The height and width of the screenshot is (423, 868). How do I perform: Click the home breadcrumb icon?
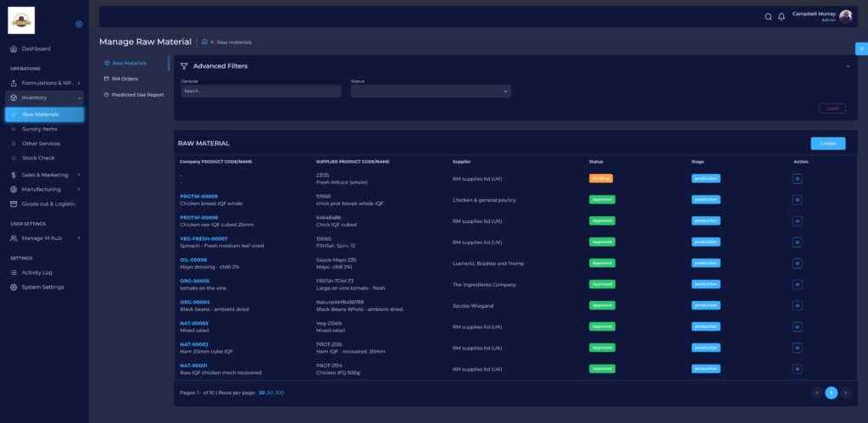(204, 42)
